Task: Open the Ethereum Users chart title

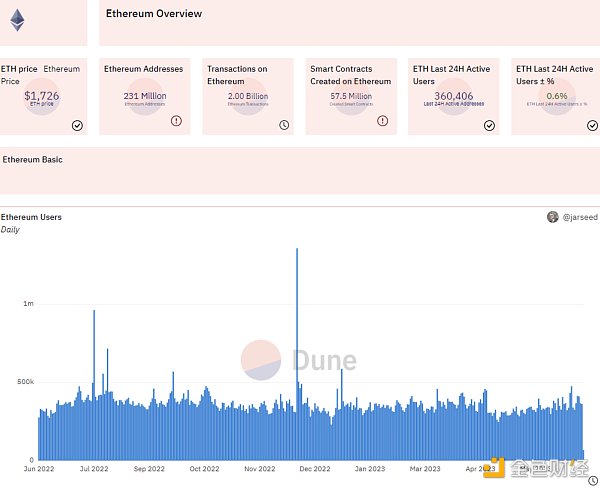Action: tap(31, 217)
